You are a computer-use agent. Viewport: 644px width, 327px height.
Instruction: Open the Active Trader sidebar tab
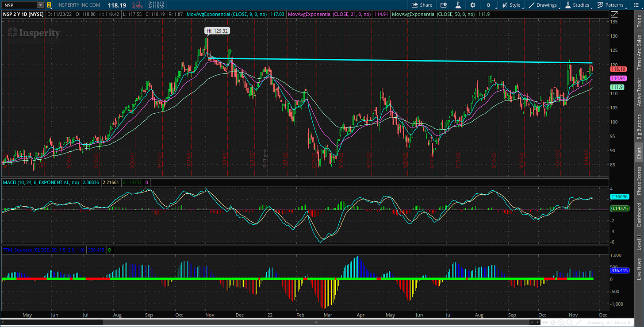639,92
